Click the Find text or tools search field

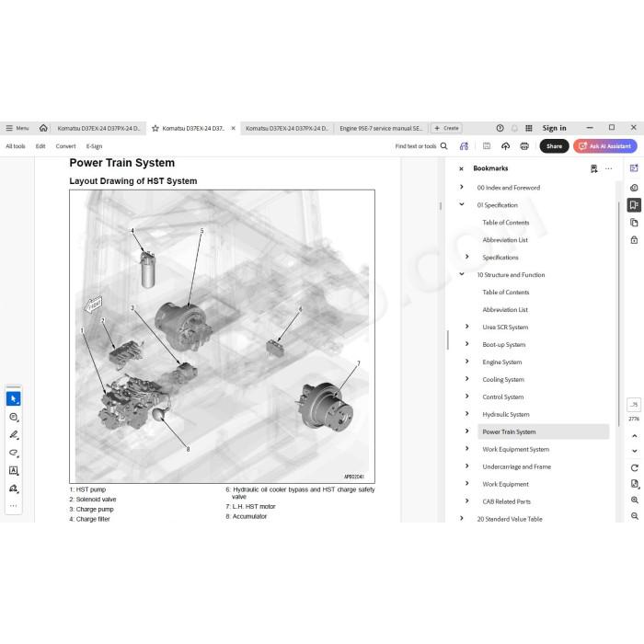pyautogui.click(x=421, y=146)
